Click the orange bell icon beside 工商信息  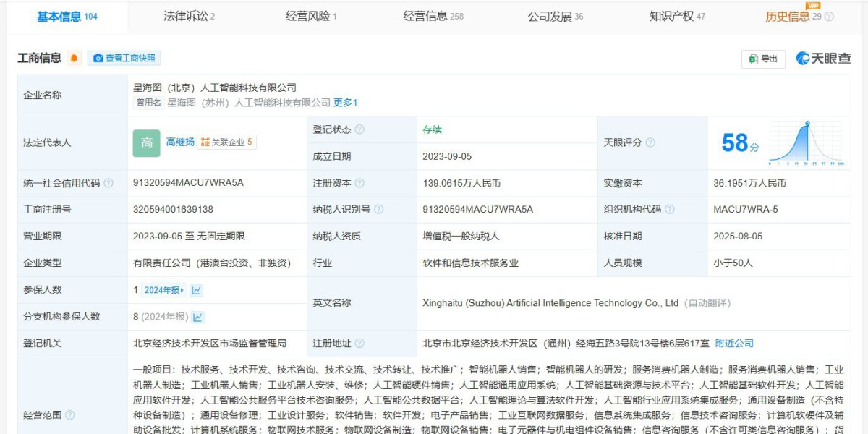74,59
